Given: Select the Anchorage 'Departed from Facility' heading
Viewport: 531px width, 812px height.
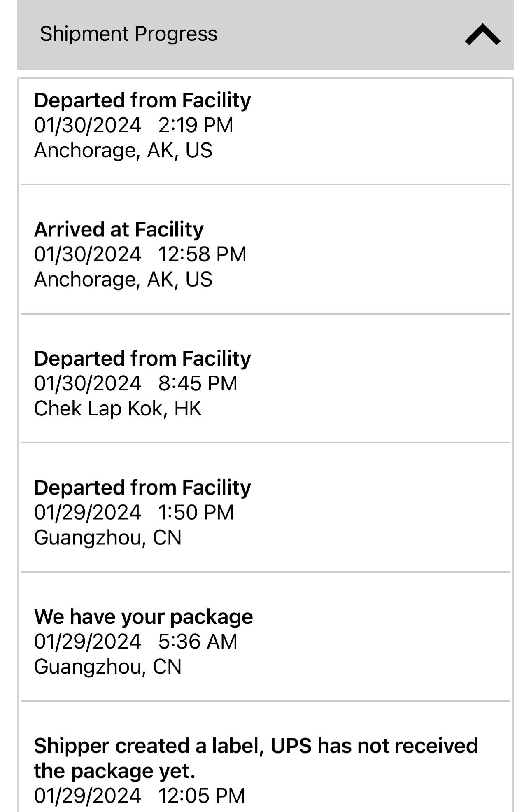Looking at the screenshot, I should click(x=142, y=100).
